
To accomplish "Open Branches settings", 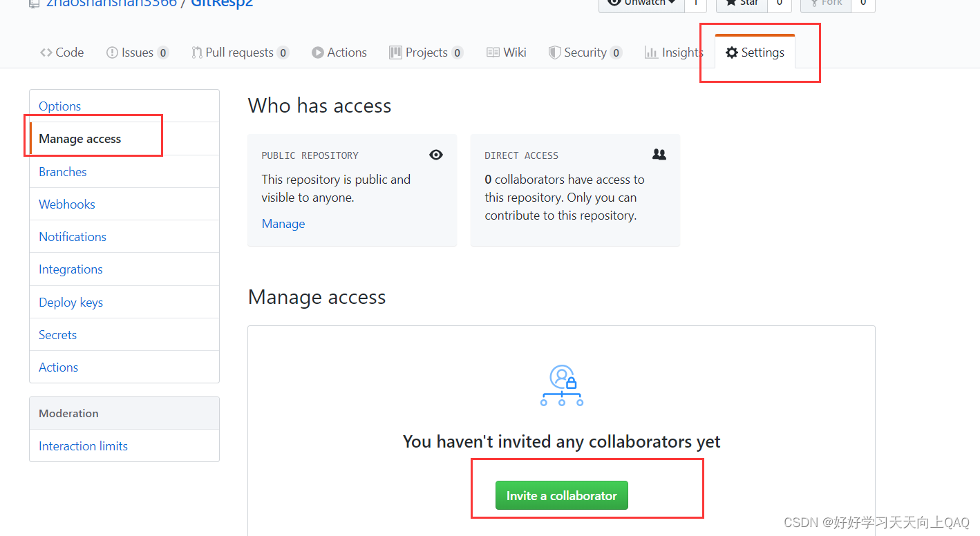I will point(124,171).
